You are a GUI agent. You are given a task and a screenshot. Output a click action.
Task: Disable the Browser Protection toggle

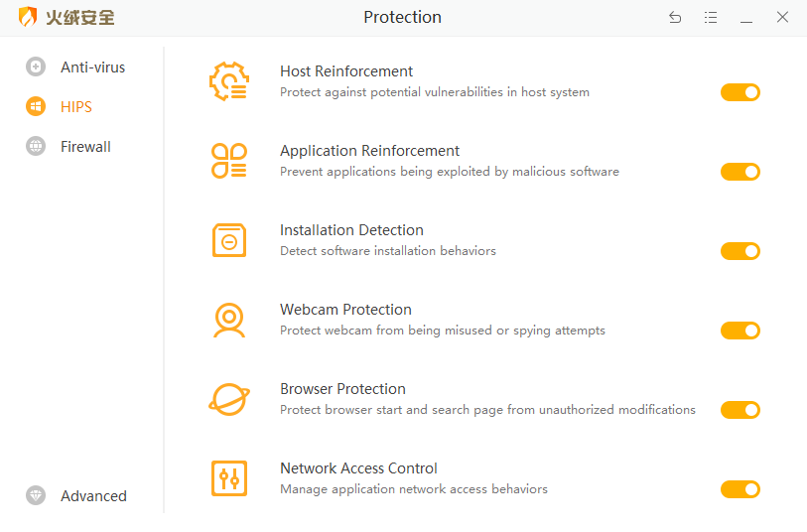tap(740, 410)
